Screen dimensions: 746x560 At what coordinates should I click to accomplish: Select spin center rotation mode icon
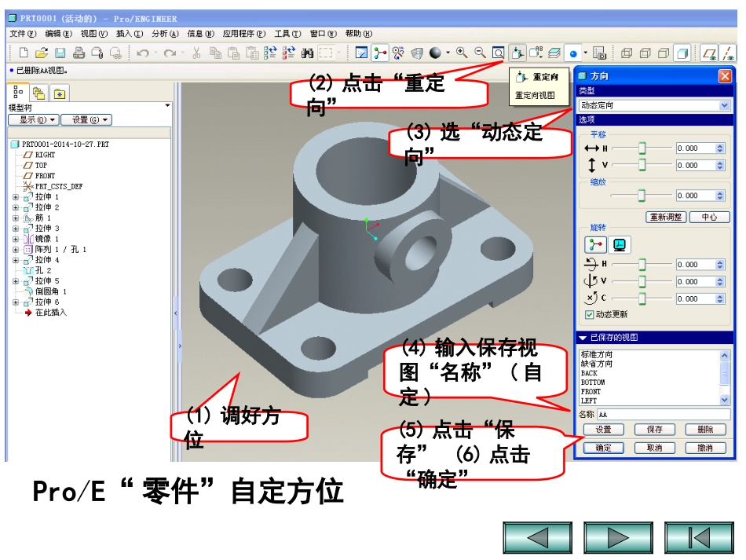(595, 245)
